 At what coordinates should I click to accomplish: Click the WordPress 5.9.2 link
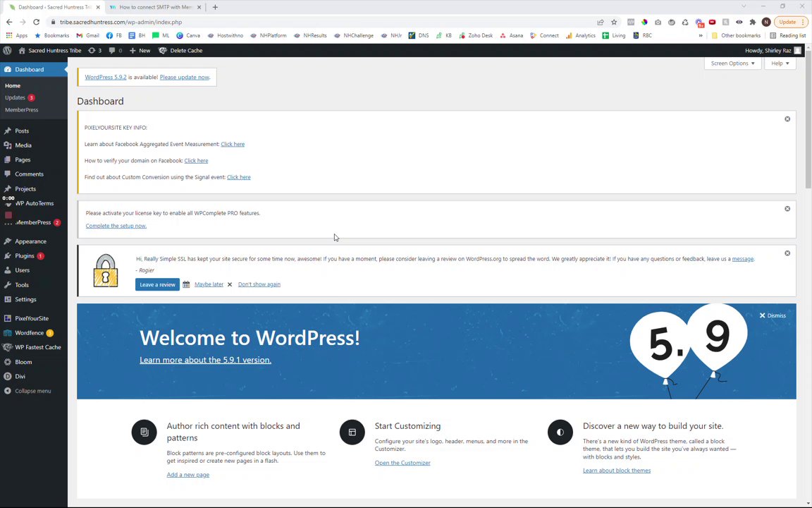[106, 77]
